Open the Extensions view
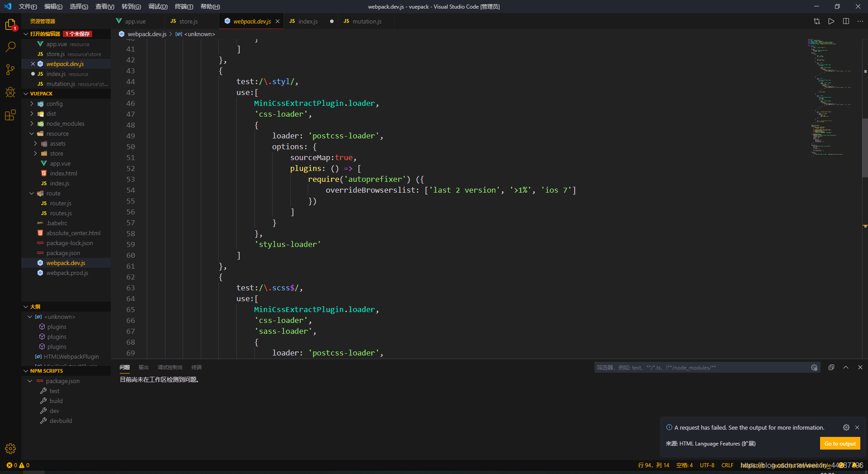868x474 pixels. coord(10,115)
